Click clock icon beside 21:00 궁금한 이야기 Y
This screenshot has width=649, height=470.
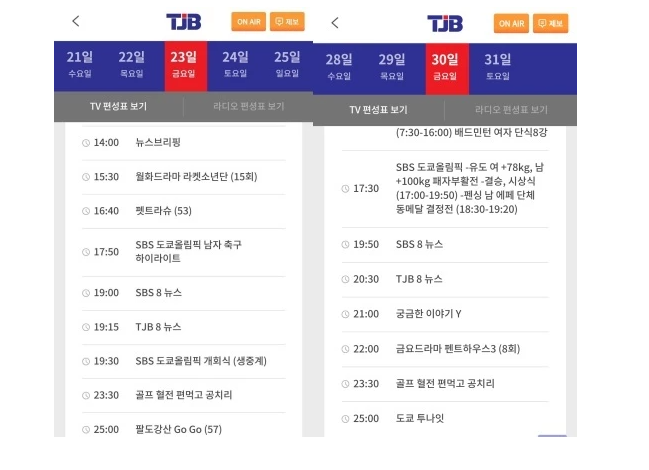point(346,314)
